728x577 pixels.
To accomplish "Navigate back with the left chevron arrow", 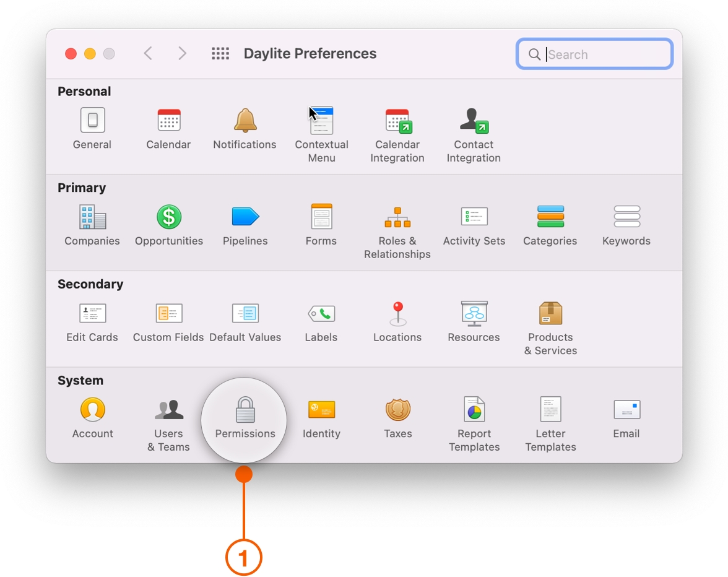I will 148,53.
